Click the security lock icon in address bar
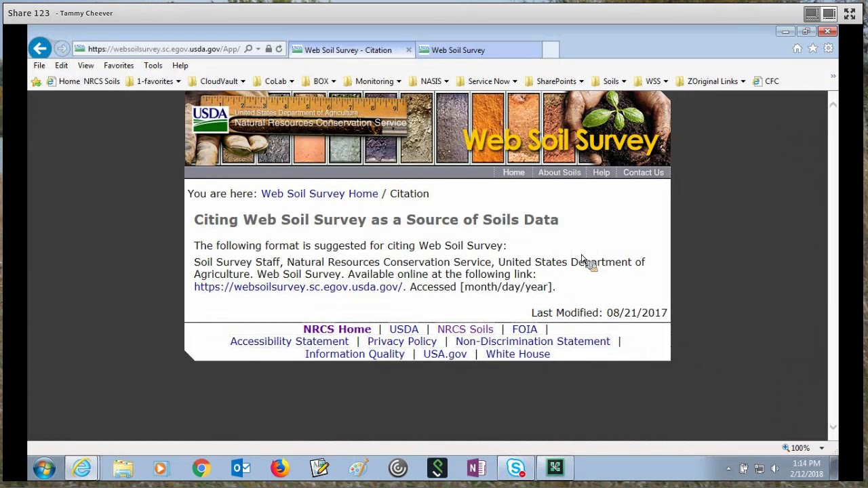Viewport: 868px width, 488px height. click(269, 49)
